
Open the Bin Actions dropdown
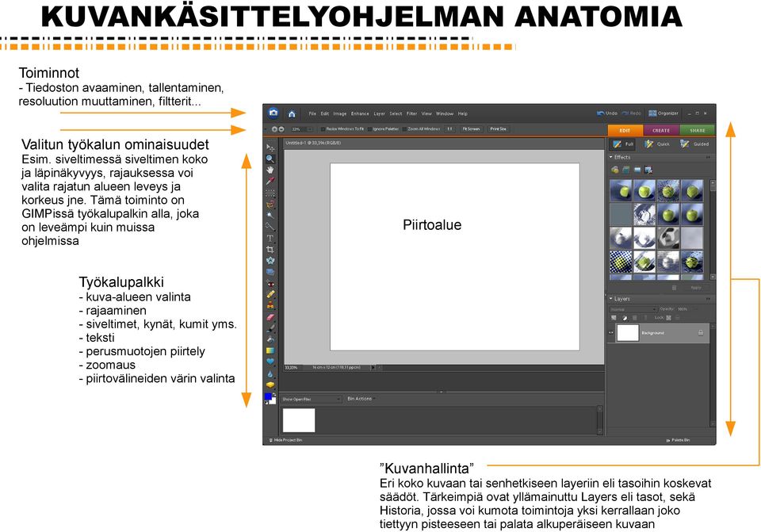[361, 399]
